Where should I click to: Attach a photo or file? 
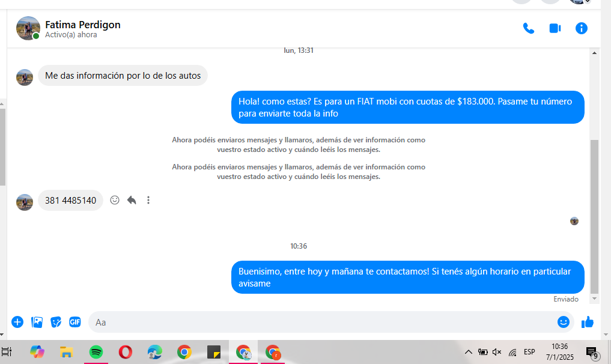point(37,322)
